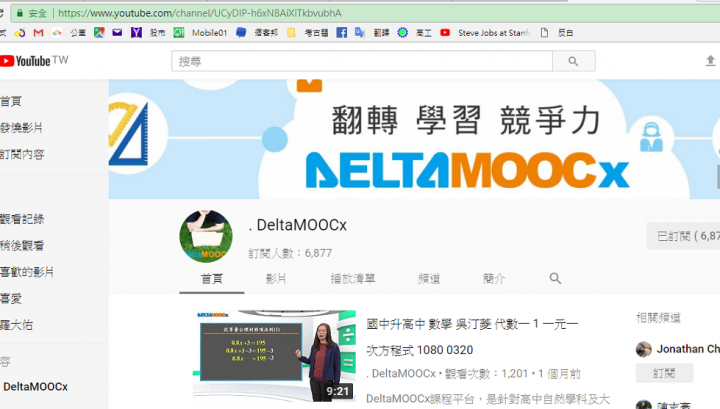Image resolution: width=720 pixels, height=409 pixels.
Task: Click the upload arrow icon
Action: tap(710, 61)
